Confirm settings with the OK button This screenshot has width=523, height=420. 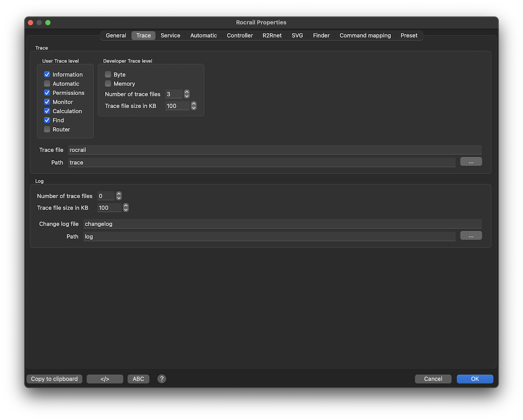click(475, 379)
